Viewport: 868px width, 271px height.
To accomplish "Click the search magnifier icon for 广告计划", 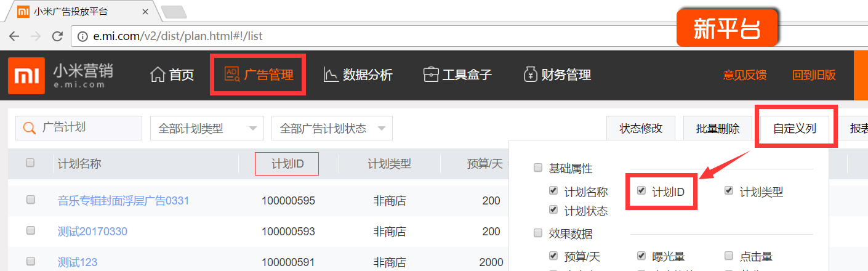I will (x=28, y=128).
